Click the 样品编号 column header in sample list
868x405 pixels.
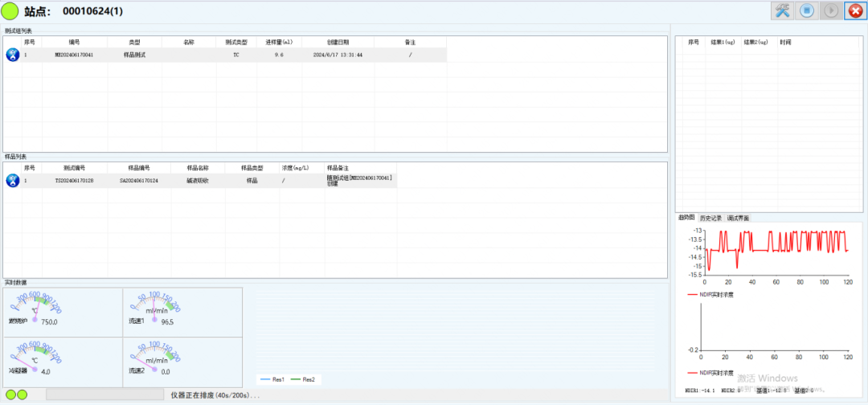click(139, 168)
